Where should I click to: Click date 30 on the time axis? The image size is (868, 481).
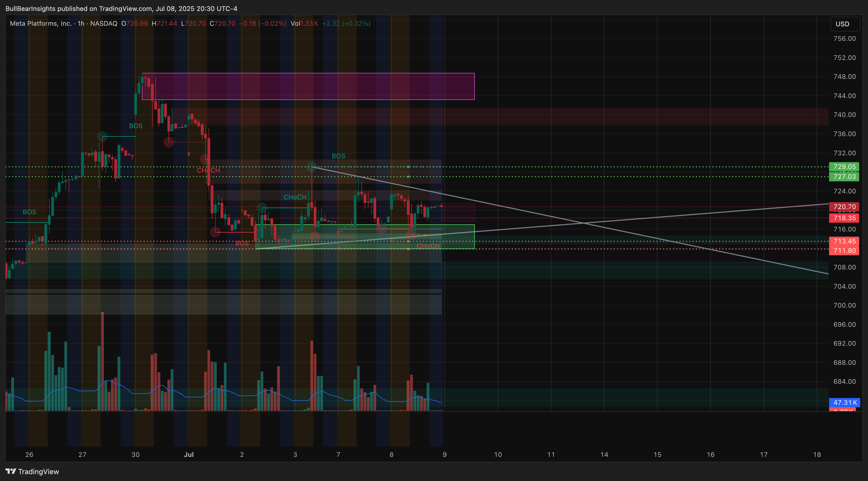pos(135,455)
